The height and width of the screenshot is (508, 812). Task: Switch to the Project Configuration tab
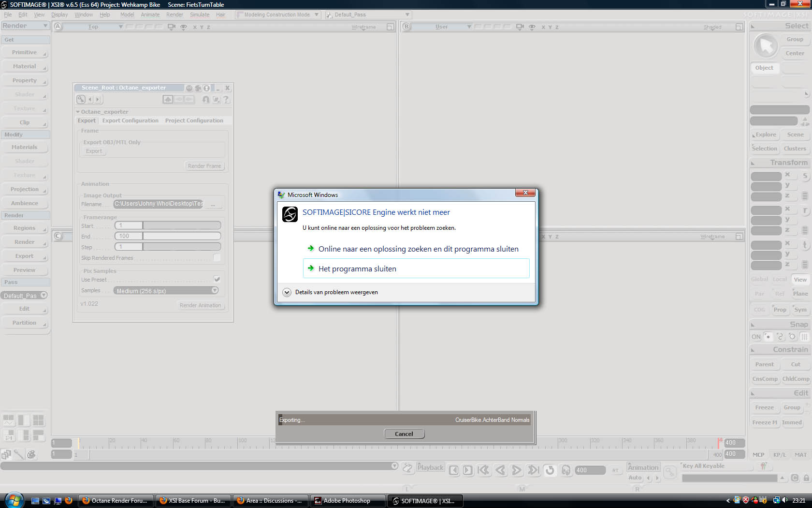coord(194,120)
